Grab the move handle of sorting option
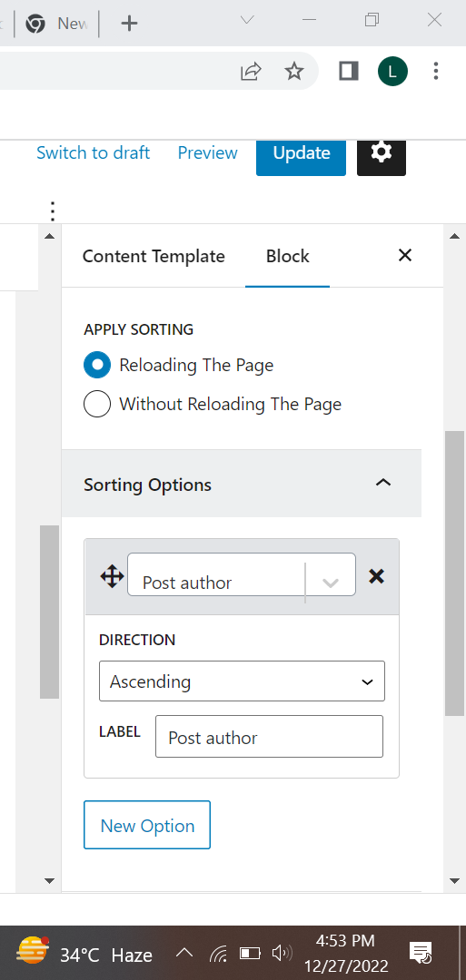The height and width of the screenshot is (980, 466). tap(112, 575)
